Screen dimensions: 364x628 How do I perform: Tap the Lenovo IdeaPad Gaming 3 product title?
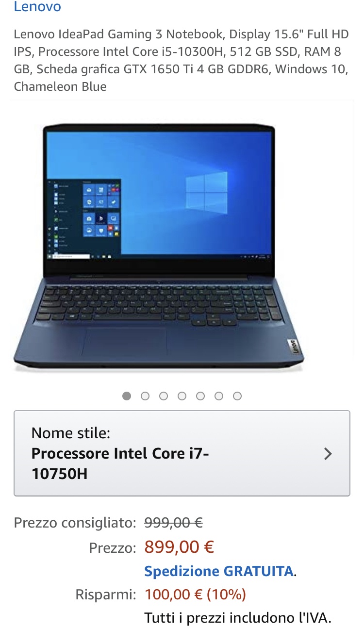pos(182,60)
